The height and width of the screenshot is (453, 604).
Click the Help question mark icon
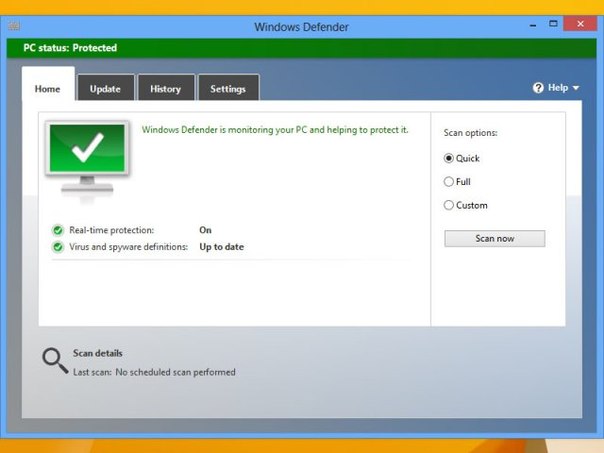[x=538, y=88]
